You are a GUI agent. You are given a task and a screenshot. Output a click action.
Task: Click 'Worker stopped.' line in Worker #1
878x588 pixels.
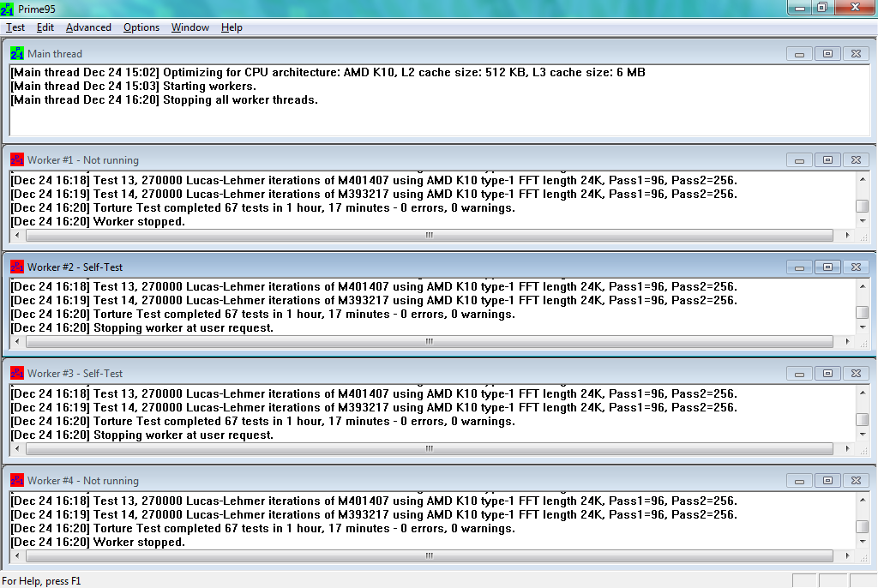[98, 222]
